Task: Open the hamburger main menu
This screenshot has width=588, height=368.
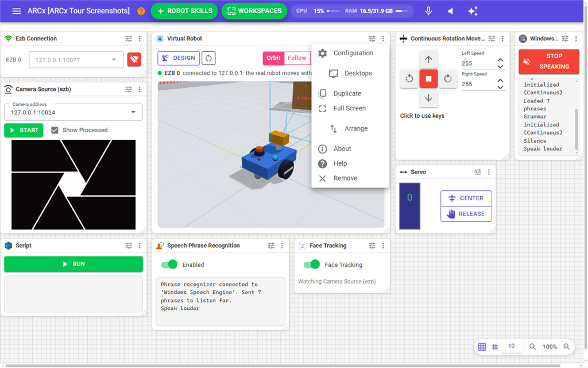Action: pos(17,11)
